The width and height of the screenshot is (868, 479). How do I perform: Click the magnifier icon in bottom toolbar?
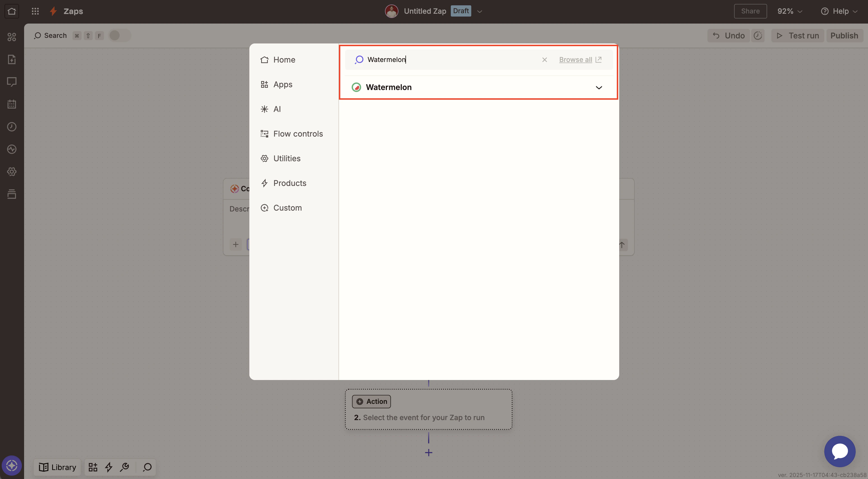point(147,467)
